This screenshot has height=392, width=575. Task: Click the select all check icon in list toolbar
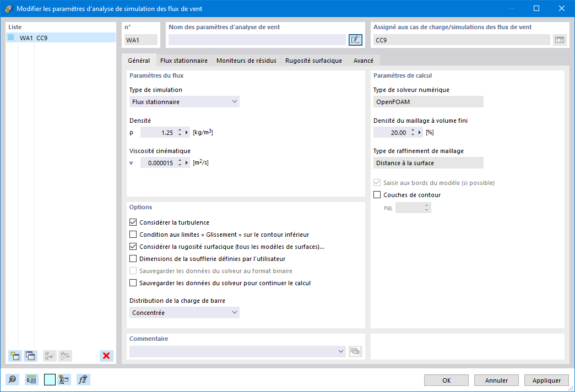tap(50, 356)
